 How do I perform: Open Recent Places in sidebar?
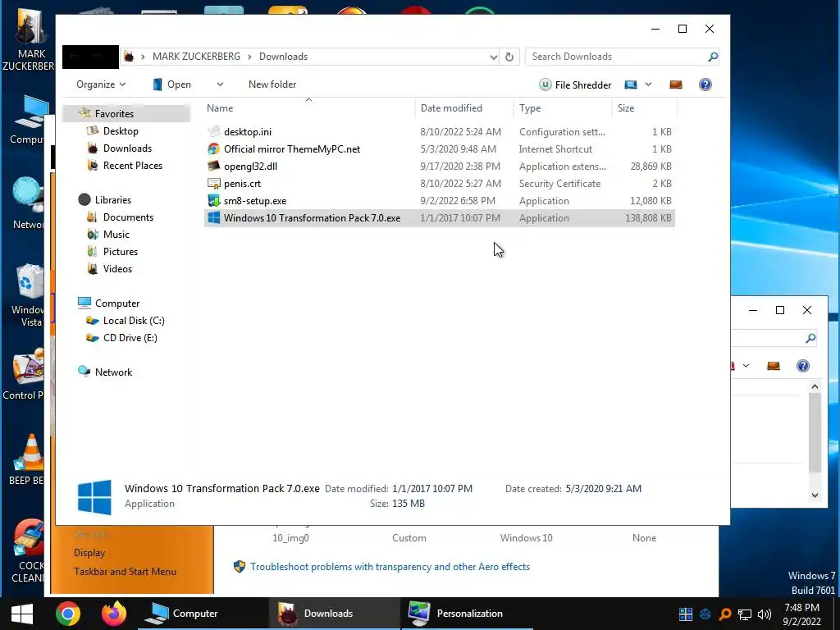point(132,166)
